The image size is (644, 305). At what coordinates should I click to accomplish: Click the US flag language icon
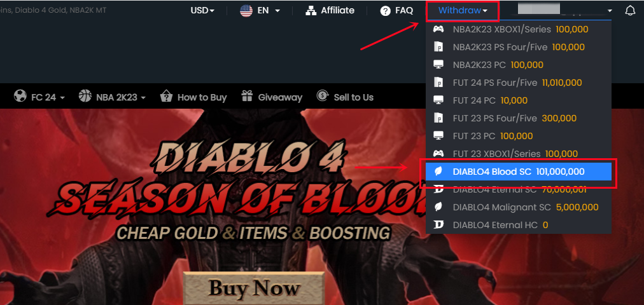coord(246,11)
